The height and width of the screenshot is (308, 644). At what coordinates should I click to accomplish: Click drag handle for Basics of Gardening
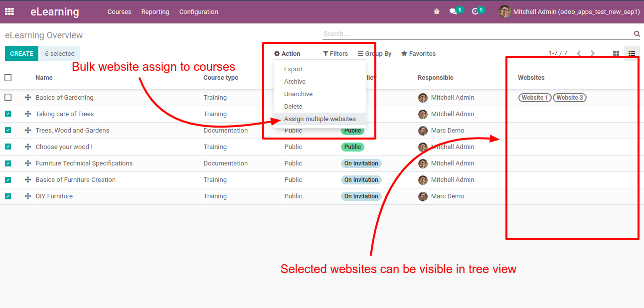click(x=28, y=98)
